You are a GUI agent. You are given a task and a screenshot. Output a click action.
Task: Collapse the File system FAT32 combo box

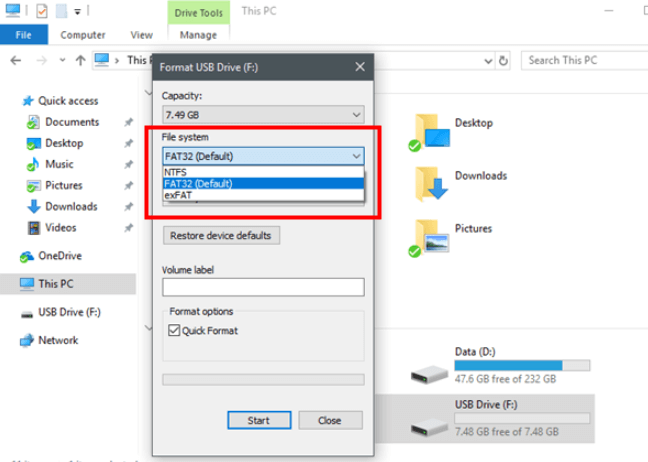tap(263, 156)
